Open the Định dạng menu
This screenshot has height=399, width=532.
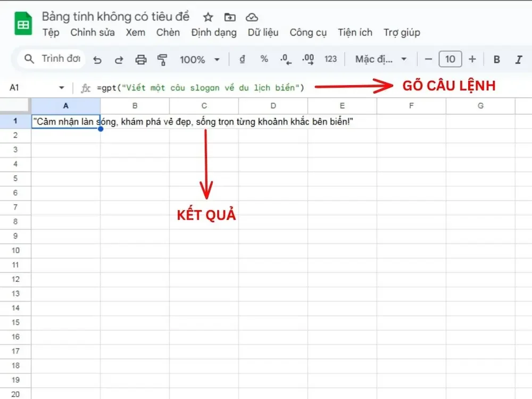click(214, 32)
